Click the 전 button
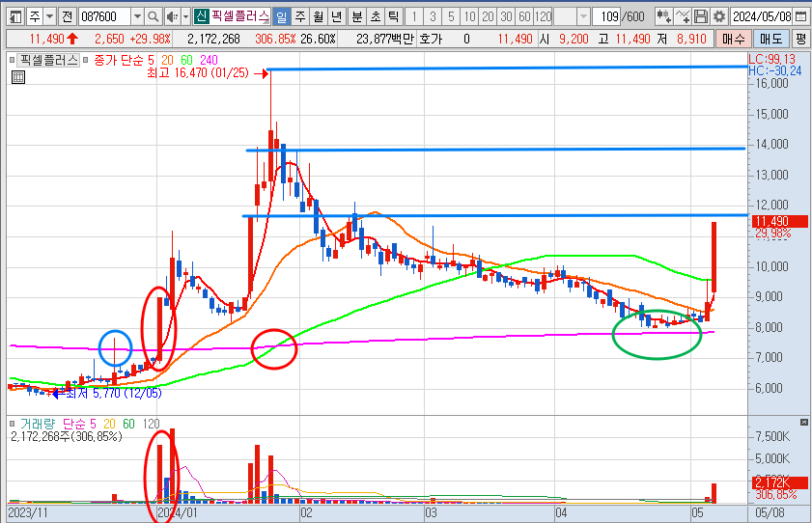 tap(67, 17)
